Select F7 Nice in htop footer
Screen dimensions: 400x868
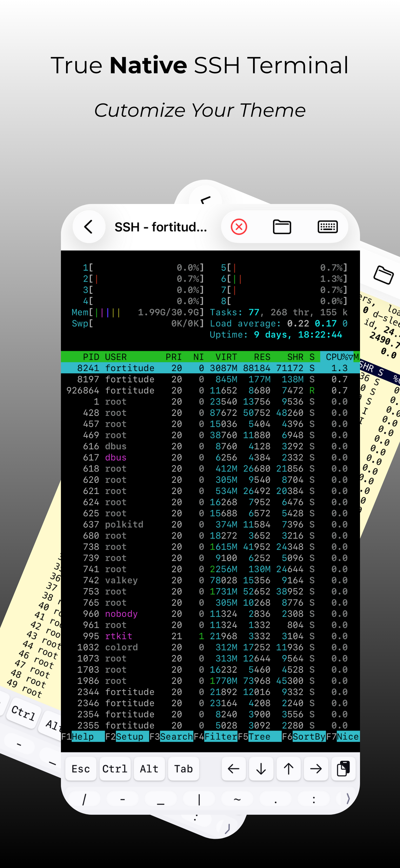tap(343, 737)
